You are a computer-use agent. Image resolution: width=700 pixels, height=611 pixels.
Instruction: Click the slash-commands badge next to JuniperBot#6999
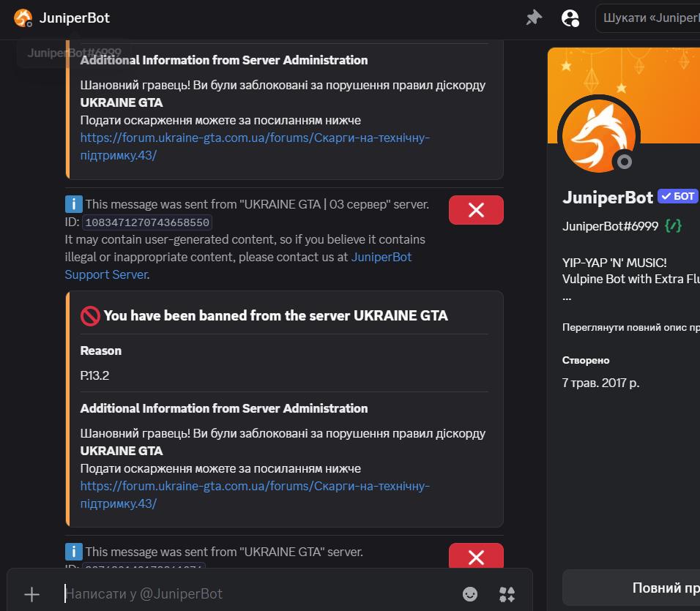tap(673, 226)
